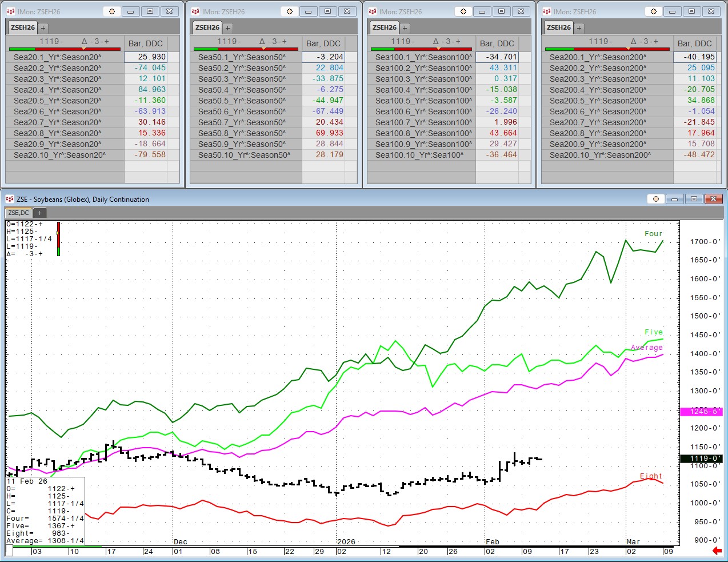Viewport: 728px width, 562px height.
Task: Maximize the Season50 monitor window
Action: click(327, 11)
